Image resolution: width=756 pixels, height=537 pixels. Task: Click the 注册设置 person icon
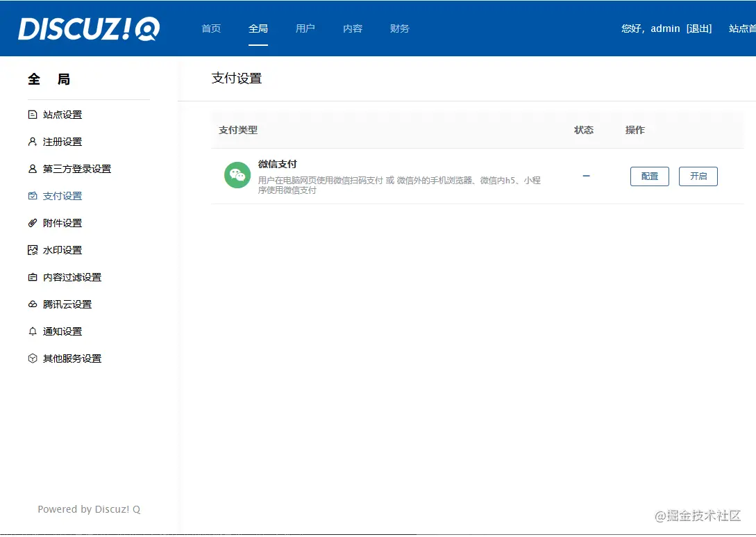tap(33, 141)
